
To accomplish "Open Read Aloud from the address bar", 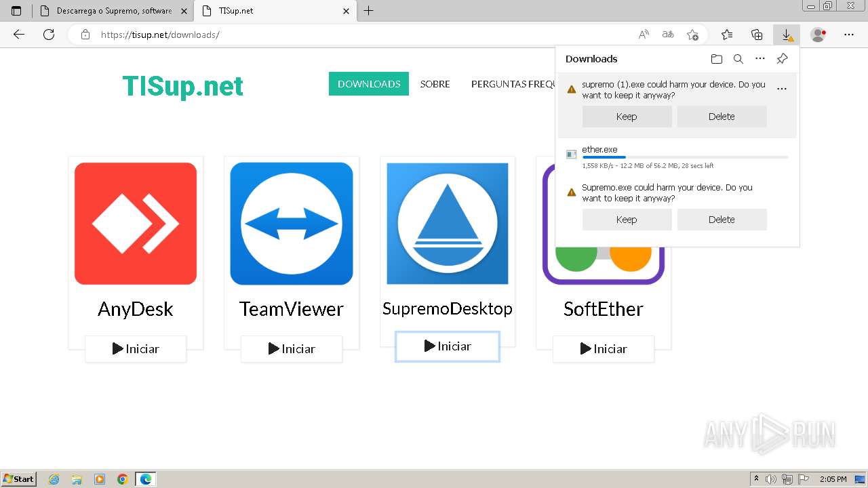I will pos(644,35).
